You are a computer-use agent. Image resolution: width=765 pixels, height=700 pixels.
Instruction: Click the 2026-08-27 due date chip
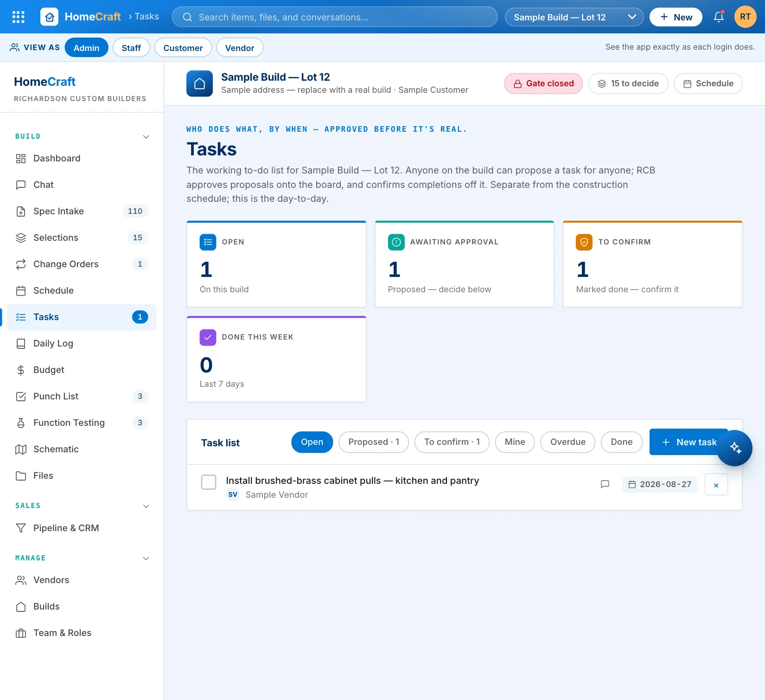tap(660, 484)
